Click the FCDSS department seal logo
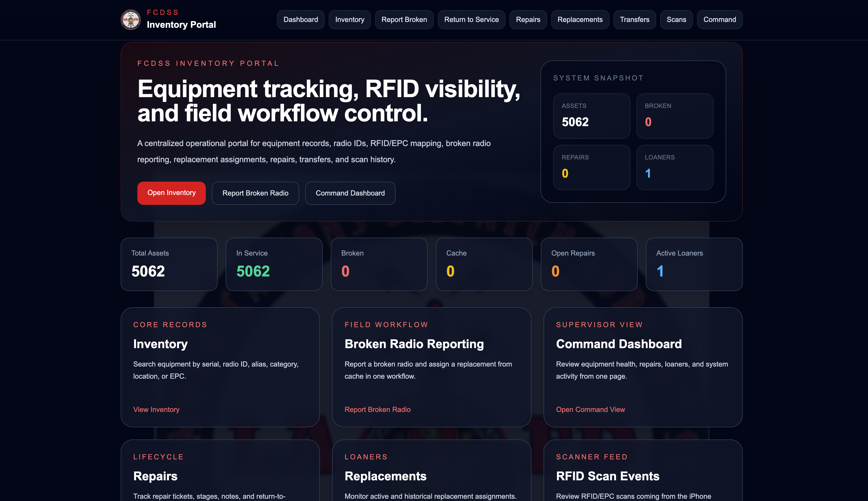The width and height of the screenshot is (868, 501). pyautogui.click(x=131, y=20)
